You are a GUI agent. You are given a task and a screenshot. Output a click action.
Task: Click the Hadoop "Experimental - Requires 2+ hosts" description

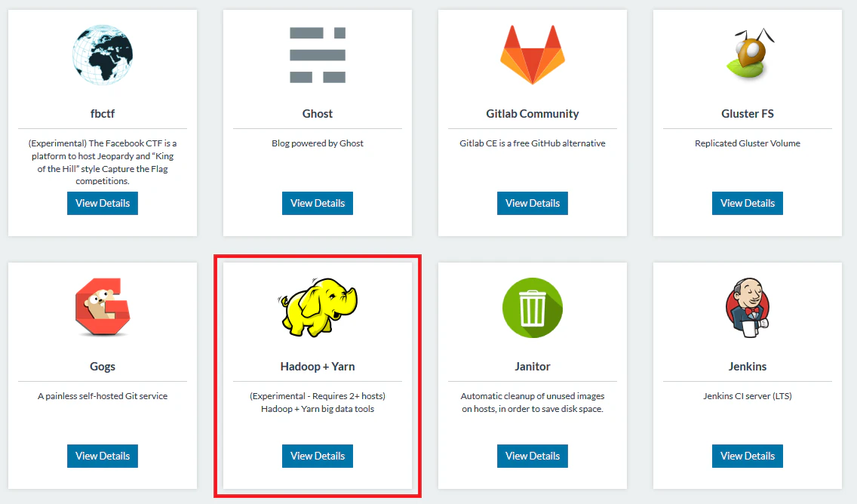click(x=318, y=402)
